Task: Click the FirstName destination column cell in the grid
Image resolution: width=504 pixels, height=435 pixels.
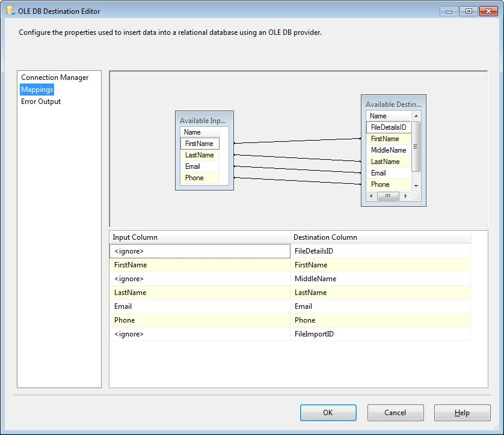Action: tap(381, 265)
